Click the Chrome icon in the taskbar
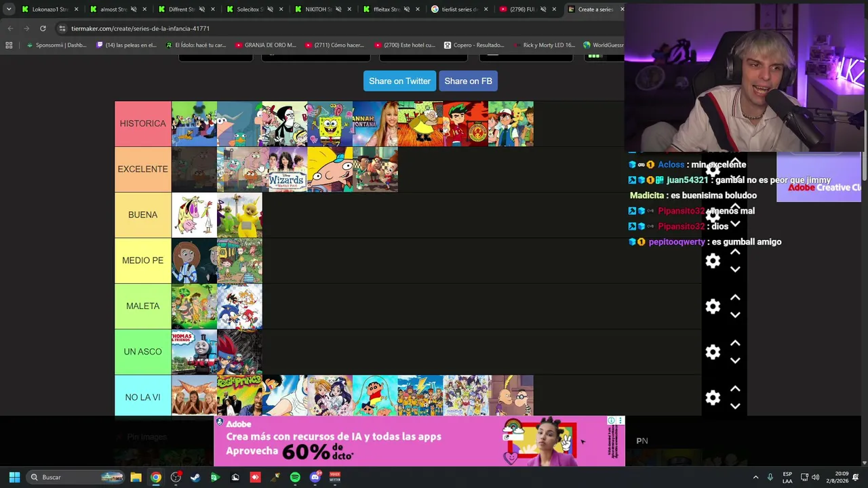Viewport: 868px width, 488px height. [156, 477]
